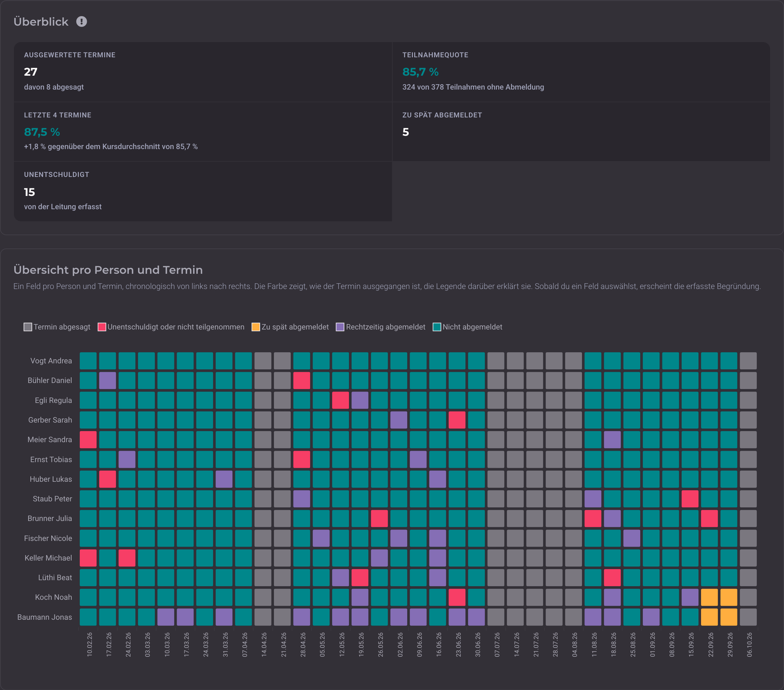The width and height of the screenshot is (784, 690).
Task: Click the Teilnahmequote 85,7 % card
Action: point(581,72)
